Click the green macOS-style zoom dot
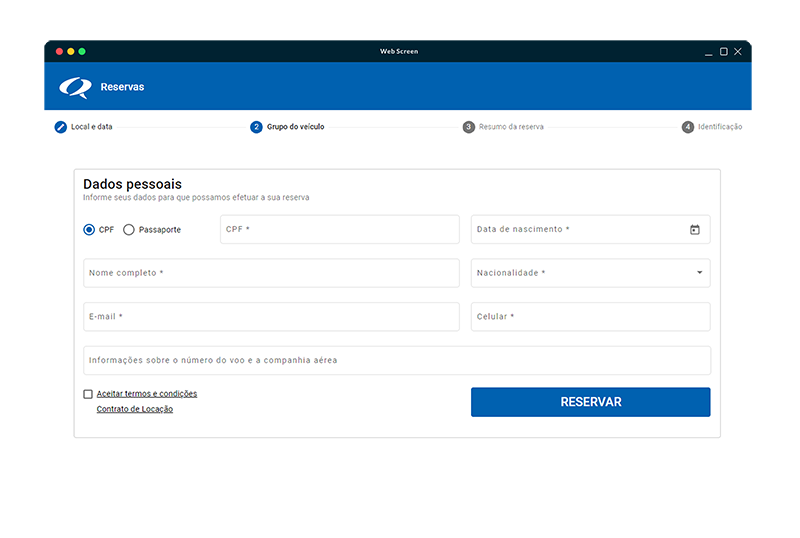This screenshot has height=538, width=800. tap(82, 52)
